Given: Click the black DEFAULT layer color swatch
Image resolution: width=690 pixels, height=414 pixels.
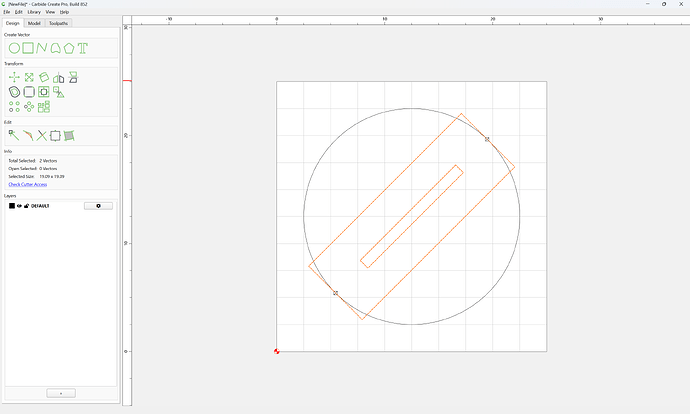Looking at the screenshot, I should 12,206.
